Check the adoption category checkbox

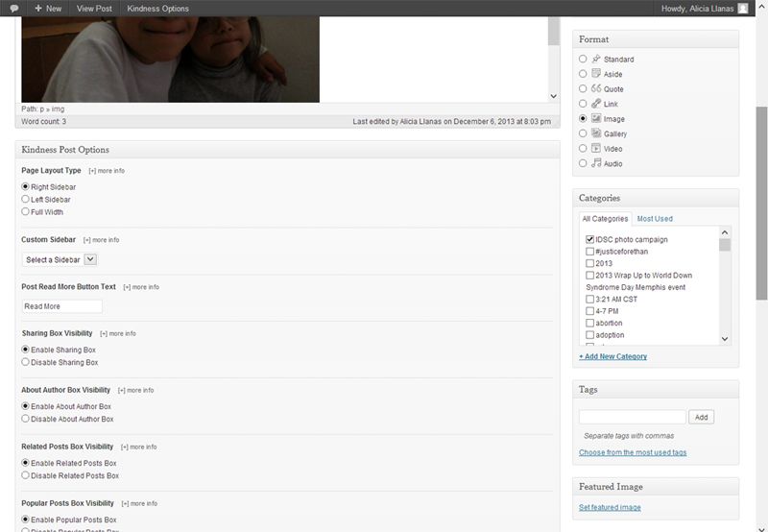pyautogui.click(x=589, y=335)
